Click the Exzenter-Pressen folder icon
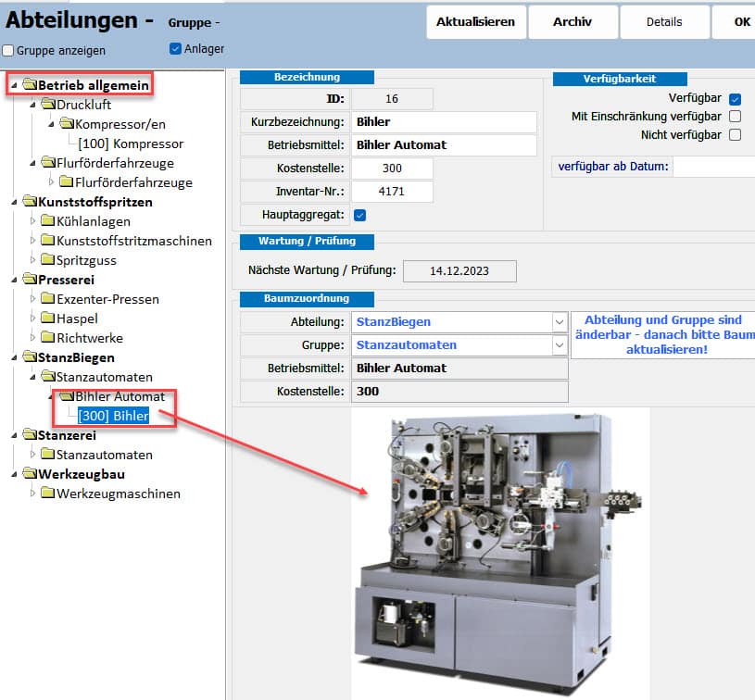The image size is (755, 700). coord(48,299)
